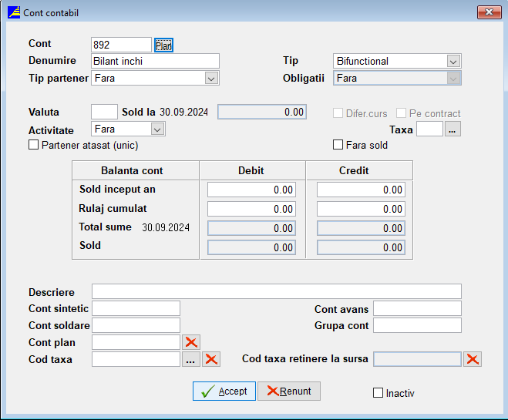Expand the Activitate dropdown

(x=157, y=129)
